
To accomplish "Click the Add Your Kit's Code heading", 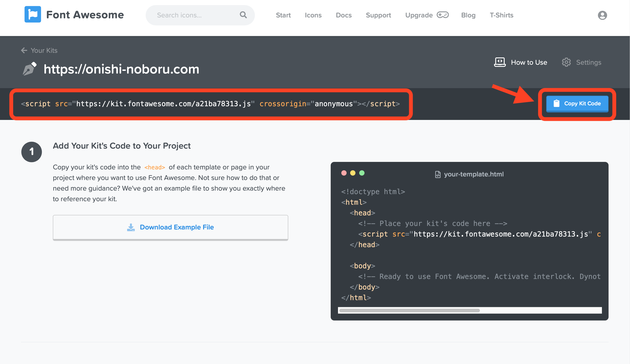I will 122,146.
